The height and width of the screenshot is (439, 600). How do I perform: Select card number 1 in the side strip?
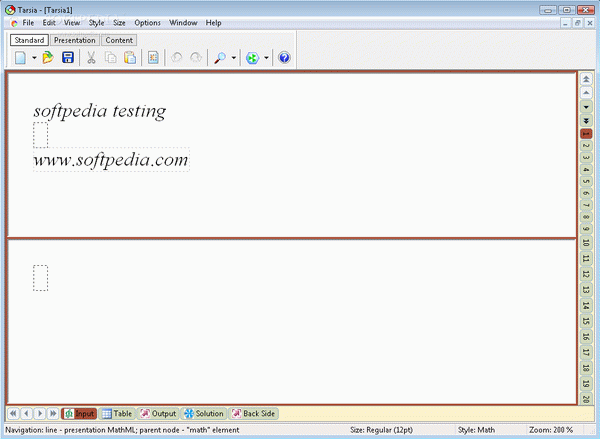click(586, 134)
